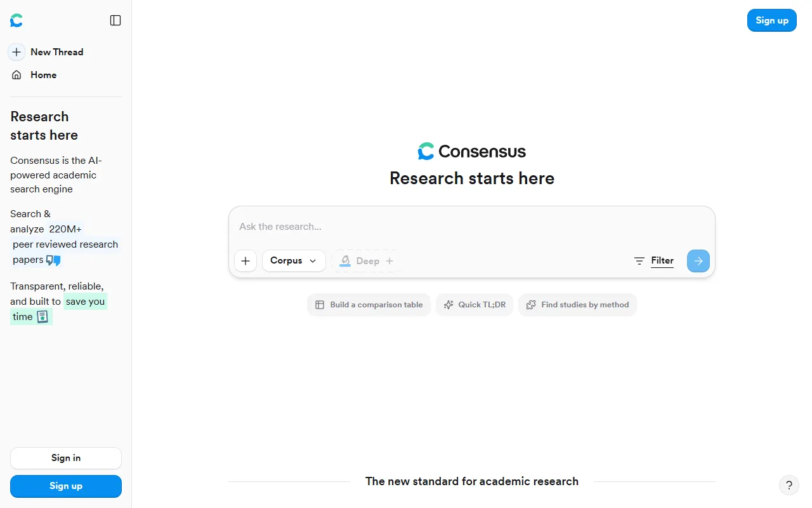This screenshot has width=812, height=508.
Task: Click the central Consensus logo heading
Action: [x=472, y=151]
